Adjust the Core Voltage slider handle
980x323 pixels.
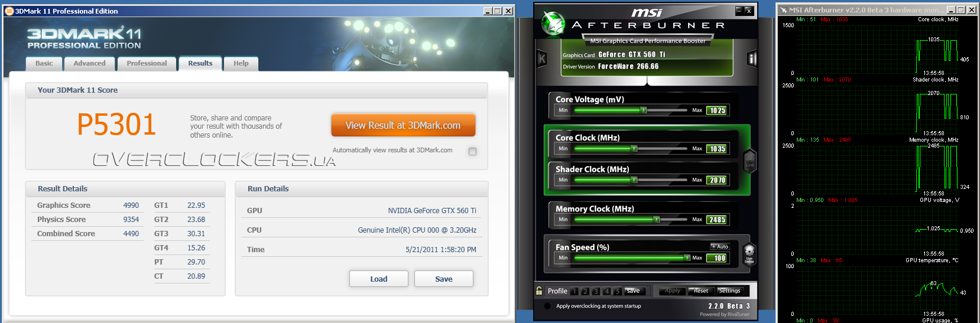point(644,110)
